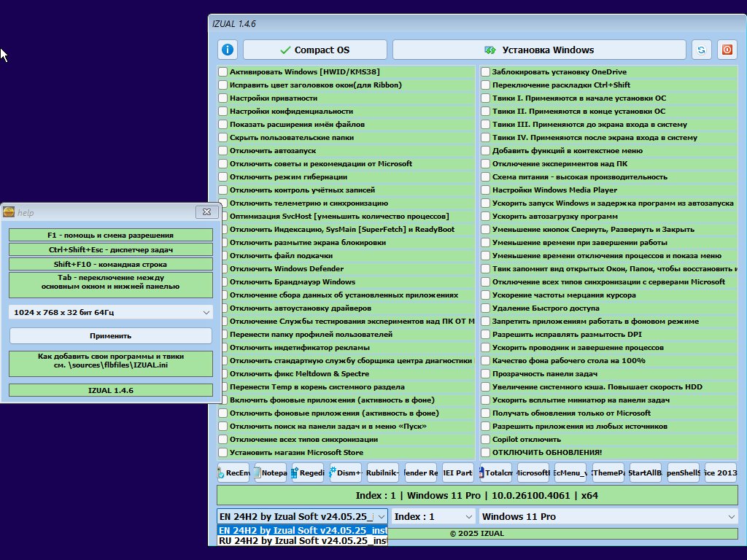
Task: Toggle Разрешить исправлять размытость DPI
Action: click(x=485, y=334)
